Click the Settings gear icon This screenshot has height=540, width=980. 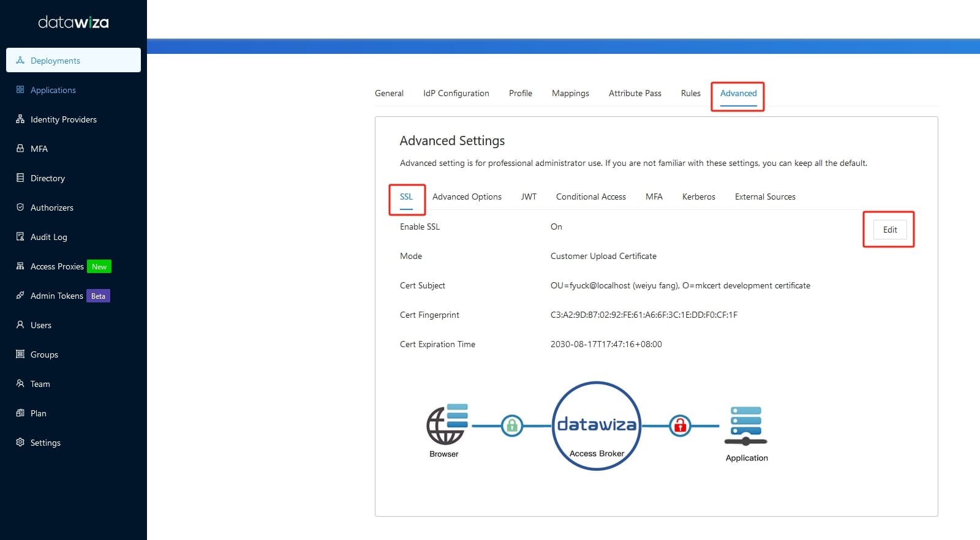click(20, 442)
